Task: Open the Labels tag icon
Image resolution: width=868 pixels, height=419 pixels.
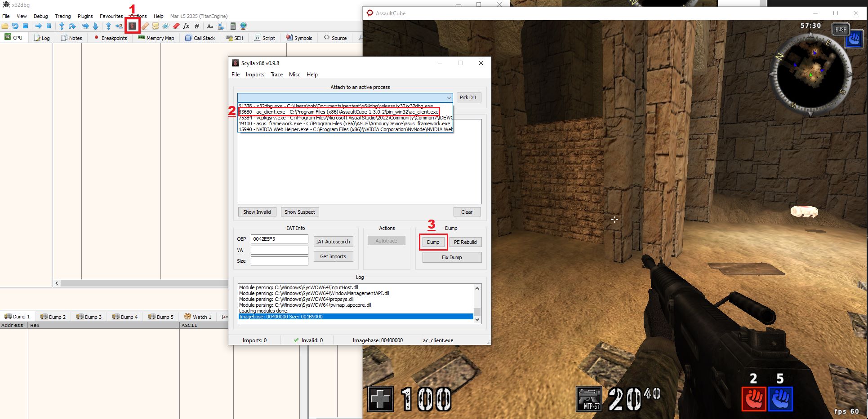Action: [166, 26]
